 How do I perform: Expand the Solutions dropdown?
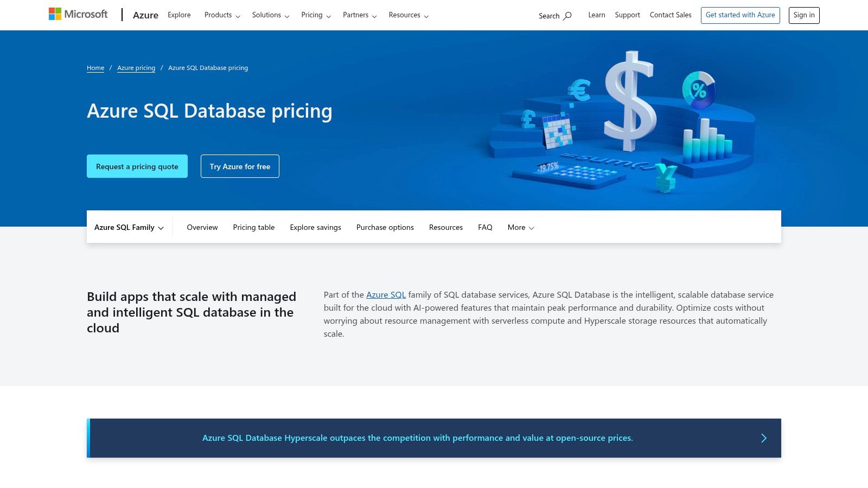point(271,15)
